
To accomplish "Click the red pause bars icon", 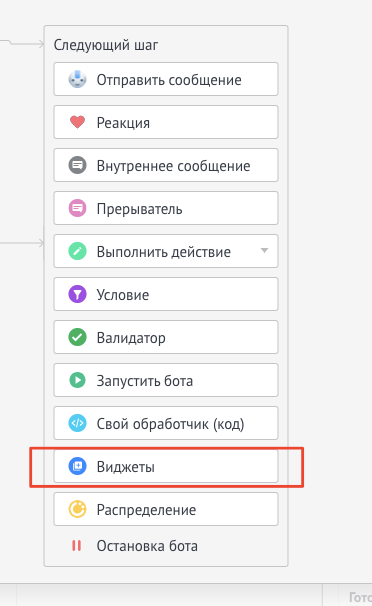I will (x=76, y=545).
